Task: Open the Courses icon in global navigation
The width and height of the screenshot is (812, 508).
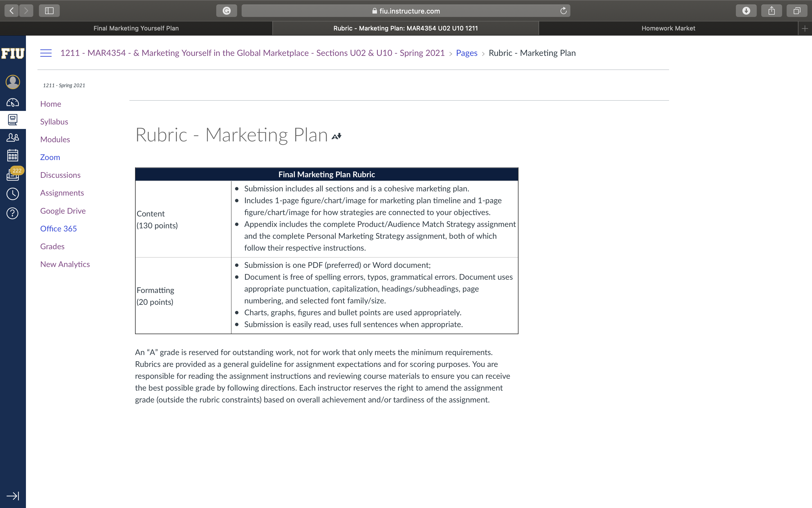Action: [x=13, y=120]
